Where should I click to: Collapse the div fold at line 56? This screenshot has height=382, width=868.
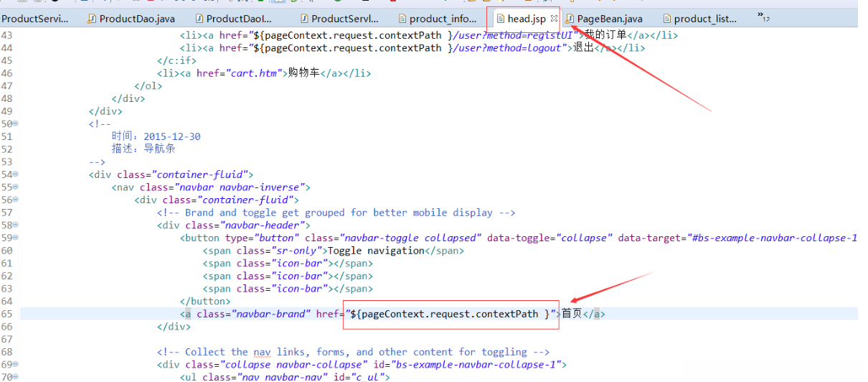pos(16,200)
